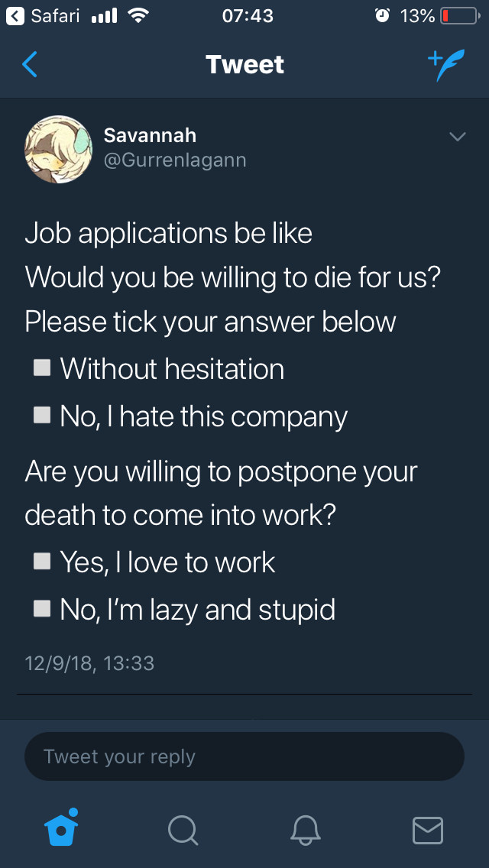Open the @Gurrenlagann profile handle
The height and width of the screenshot is (868, 489).
(175, 160)
